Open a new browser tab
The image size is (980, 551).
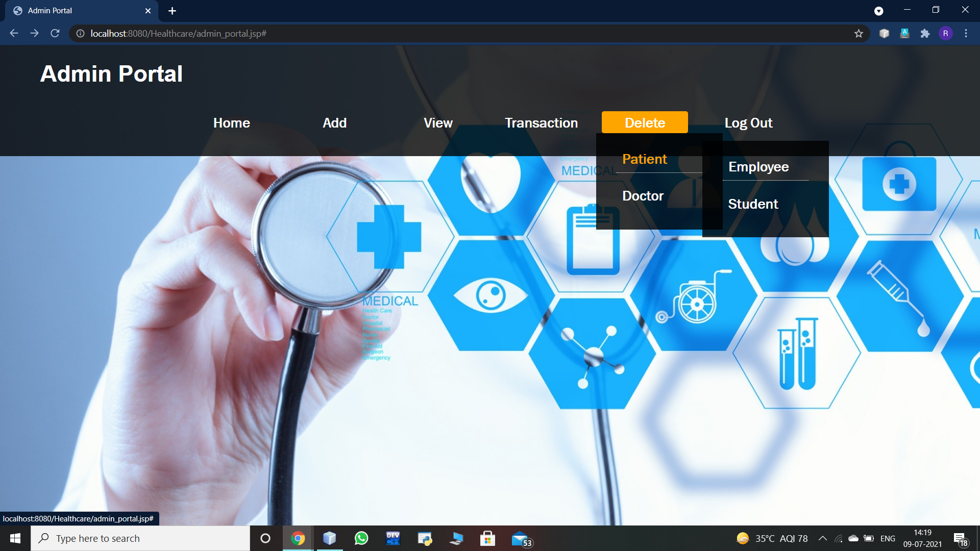(x=172, y=11)
